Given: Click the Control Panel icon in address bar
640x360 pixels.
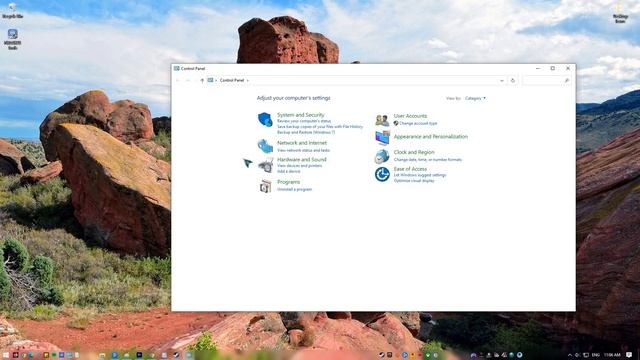Looking at the screenshot, I should [210, 80].
